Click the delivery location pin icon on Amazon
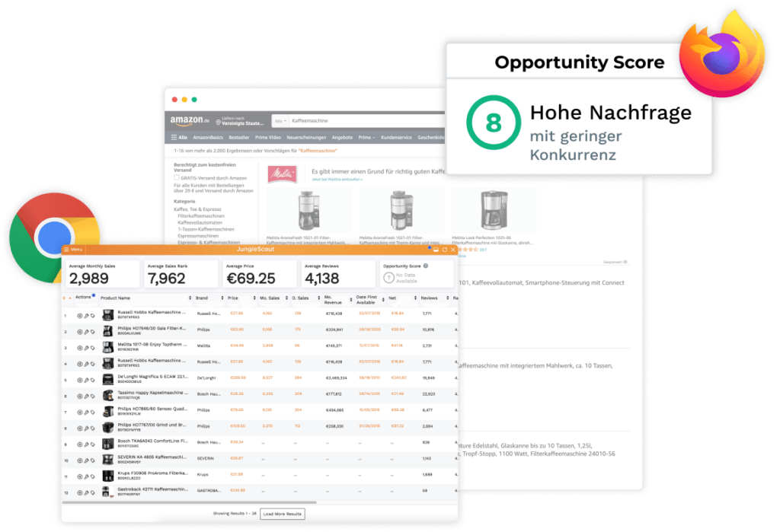 pos(218,122)
